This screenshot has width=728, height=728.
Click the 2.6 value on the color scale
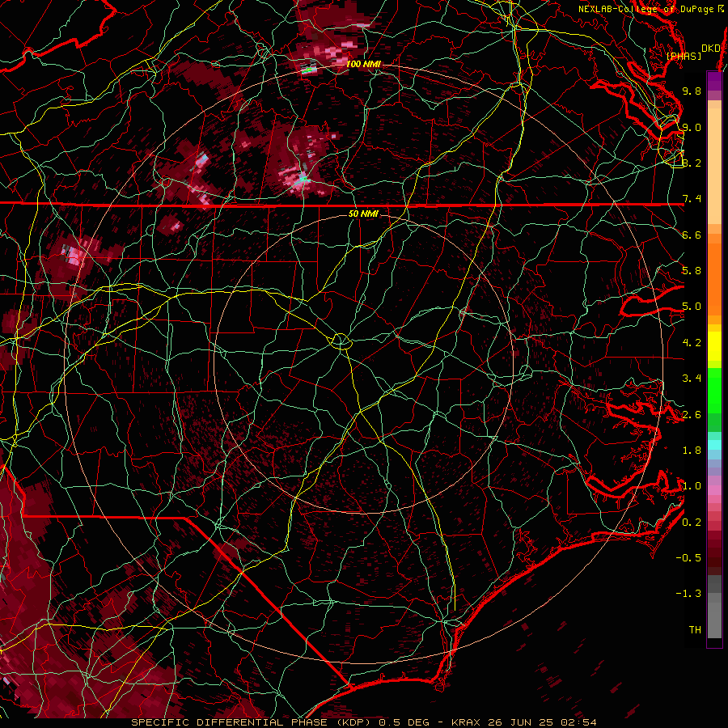pyautogui.click(x=692, y=415)
